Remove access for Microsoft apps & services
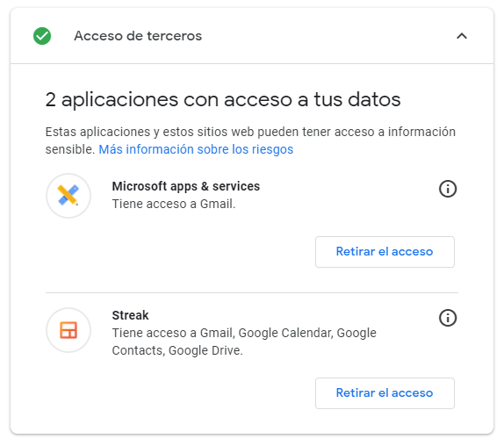Screen dimensions: 504x439 [385, 252]
